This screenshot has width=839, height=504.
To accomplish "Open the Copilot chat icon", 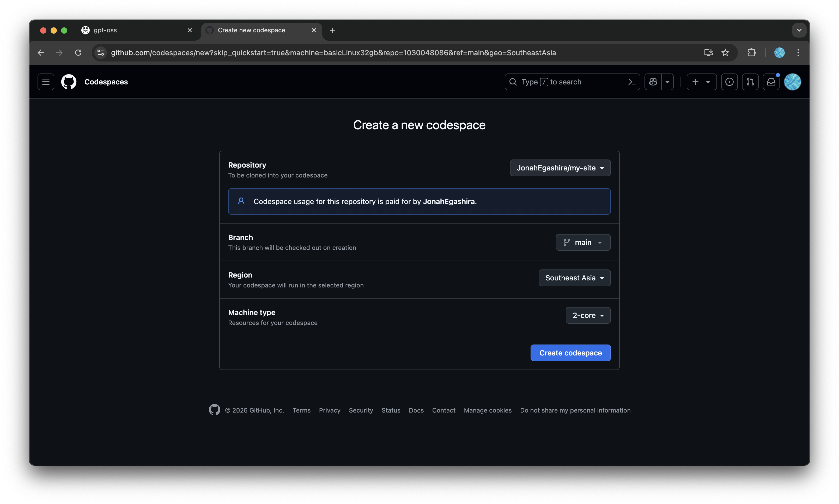I will [653, 82].
